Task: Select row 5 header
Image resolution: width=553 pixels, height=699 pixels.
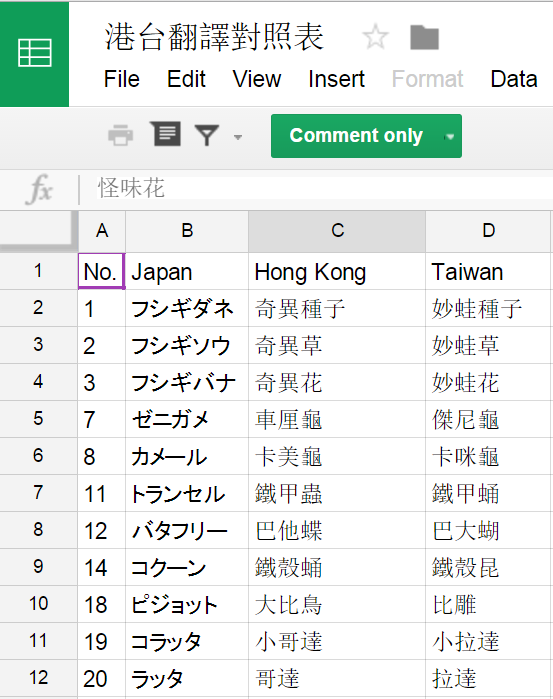Action: pos(38,419)
